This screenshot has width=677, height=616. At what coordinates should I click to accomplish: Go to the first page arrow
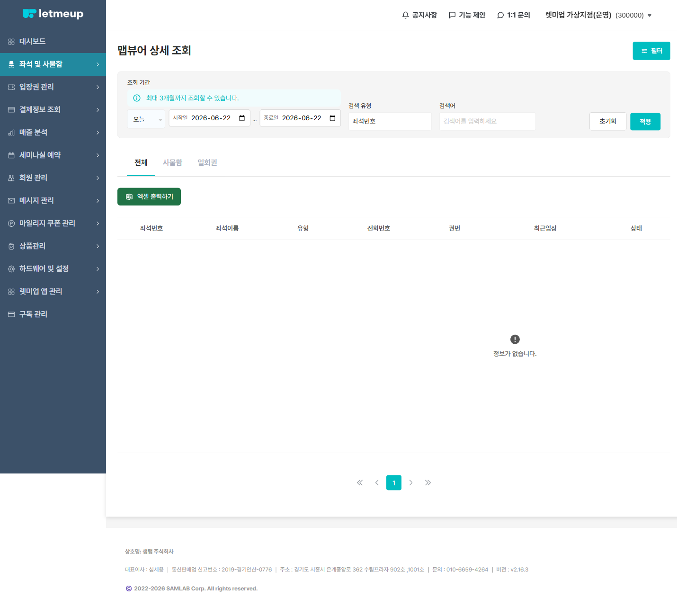(x=360, y=482)
